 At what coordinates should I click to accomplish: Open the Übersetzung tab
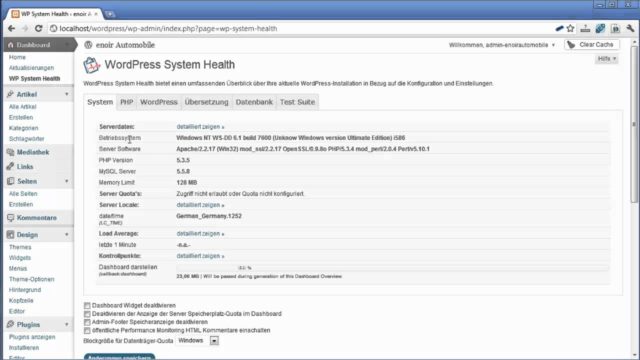pyautogui.click(x=207, y=102)
